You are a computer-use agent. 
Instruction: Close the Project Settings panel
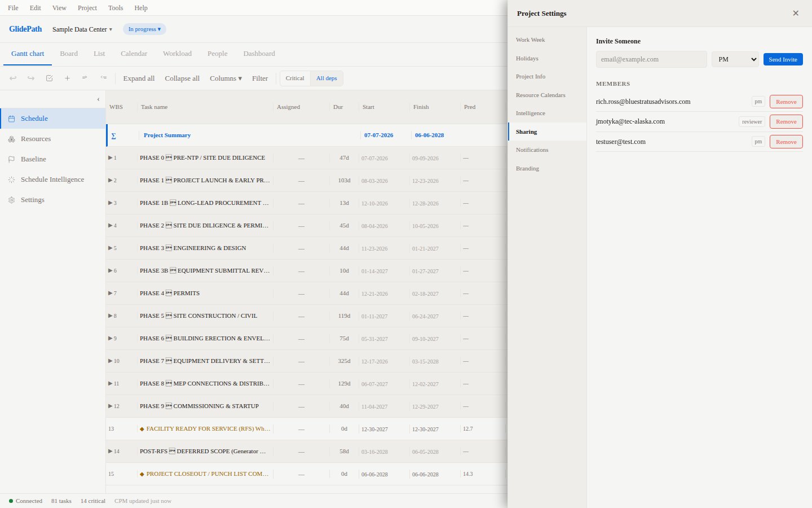click(x=796, y=13)
